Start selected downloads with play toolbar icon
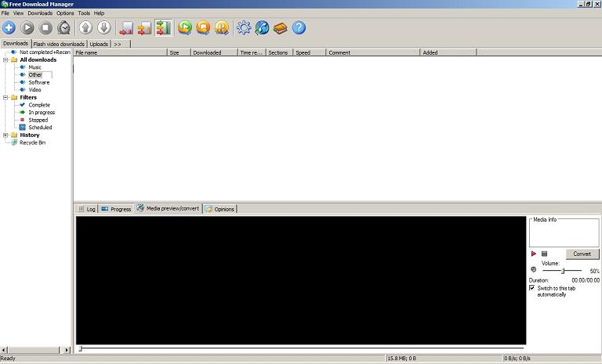Viewport: 602px width, 364px height. (27, 28)
